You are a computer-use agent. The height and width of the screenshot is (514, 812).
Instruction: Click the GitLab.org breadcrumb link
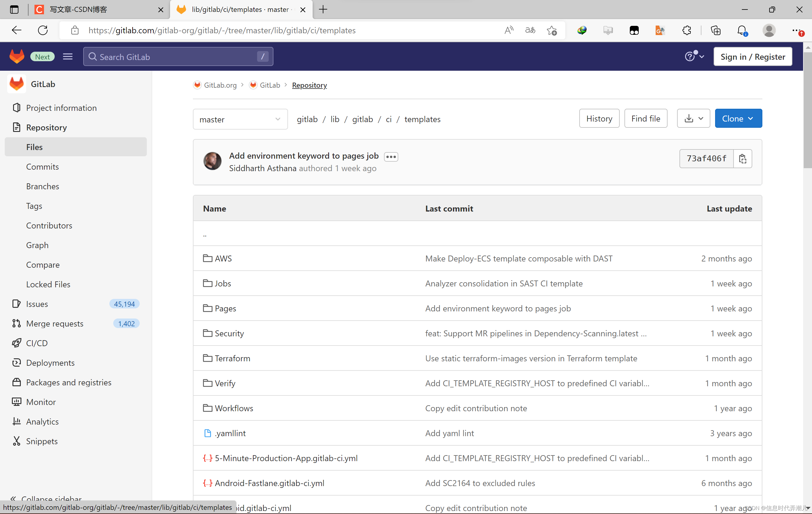point(219,85)
